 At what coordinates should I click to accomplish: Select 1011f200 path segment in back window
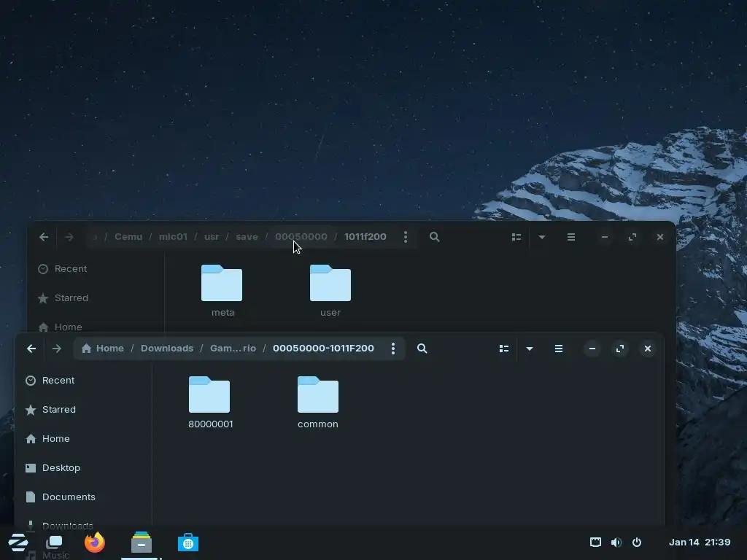coord(365,237)
